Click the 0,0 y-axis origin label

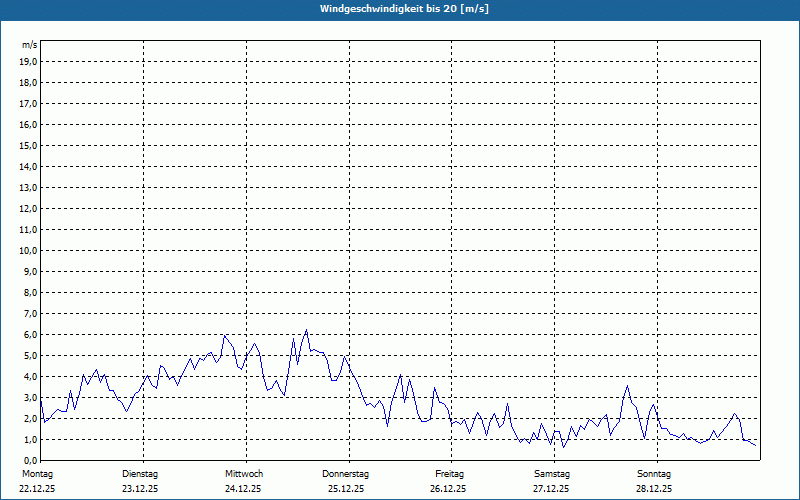(30, 460)
